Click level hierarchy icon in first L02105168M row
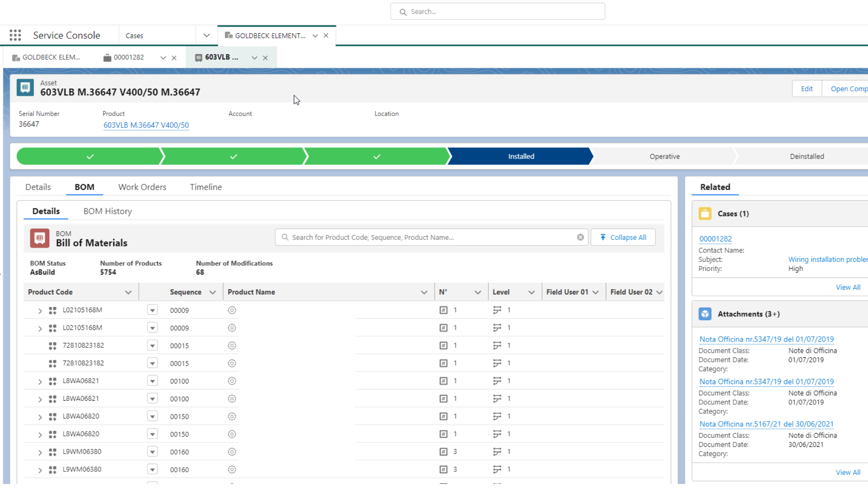Viewport: 868px width, 488px height. click(497, 310)
